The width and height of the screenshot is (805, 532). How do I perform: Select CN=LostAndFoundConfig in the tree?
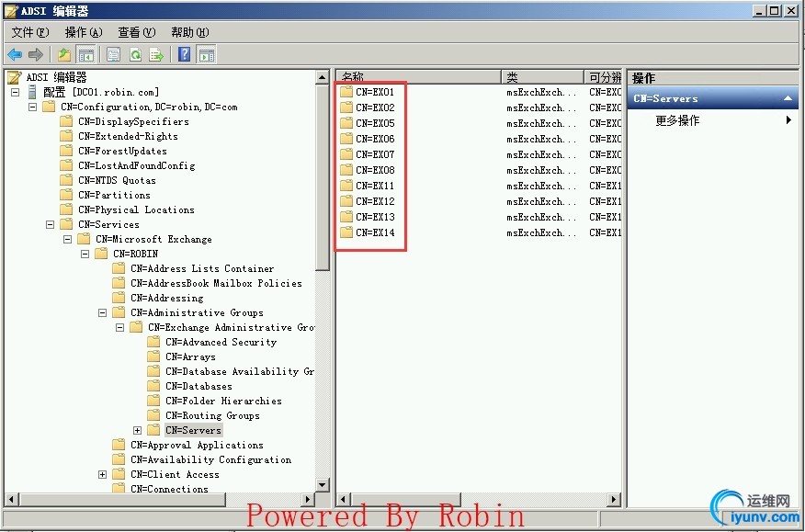pyautogui.click(x=137, y=165)
